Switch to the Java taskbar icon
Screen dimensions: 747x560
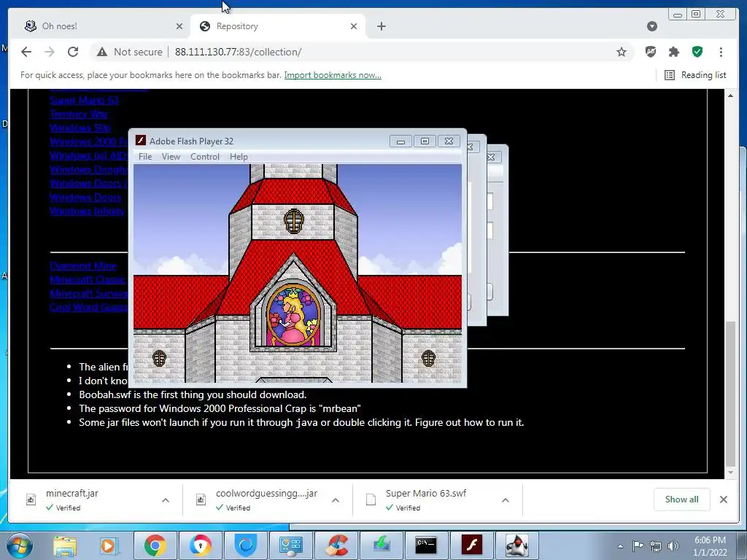point(517,545)
